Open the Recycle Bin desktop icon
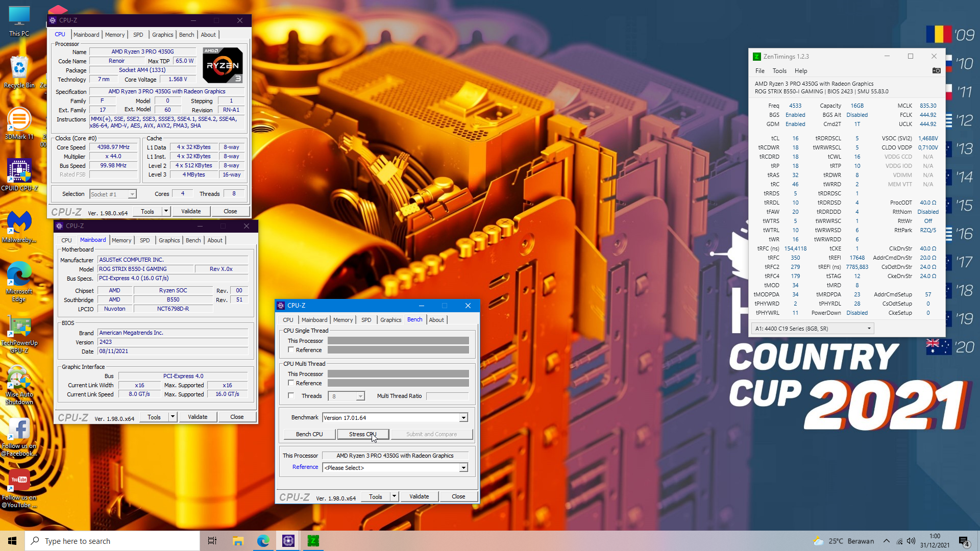Image resolution: width=980 pixels, height=551 pixels. click(x=19, y=72)
